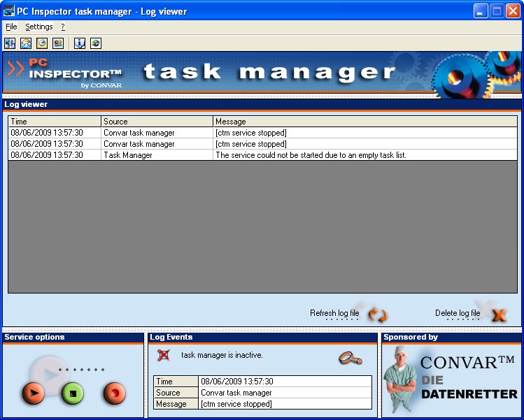Click Log Events Message value ctm service stopped
524x420 pixels.
click(x=285, y=404)
